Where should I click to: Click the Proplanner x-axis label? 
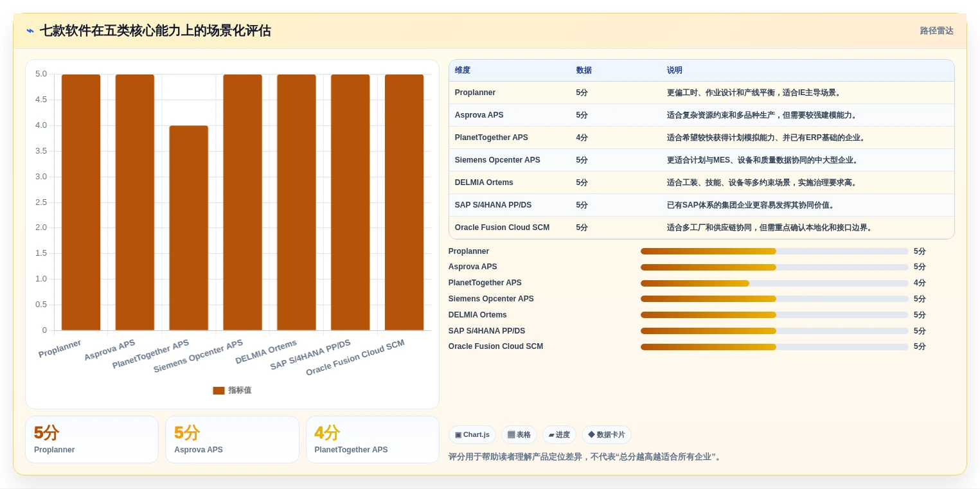point(60,349)
